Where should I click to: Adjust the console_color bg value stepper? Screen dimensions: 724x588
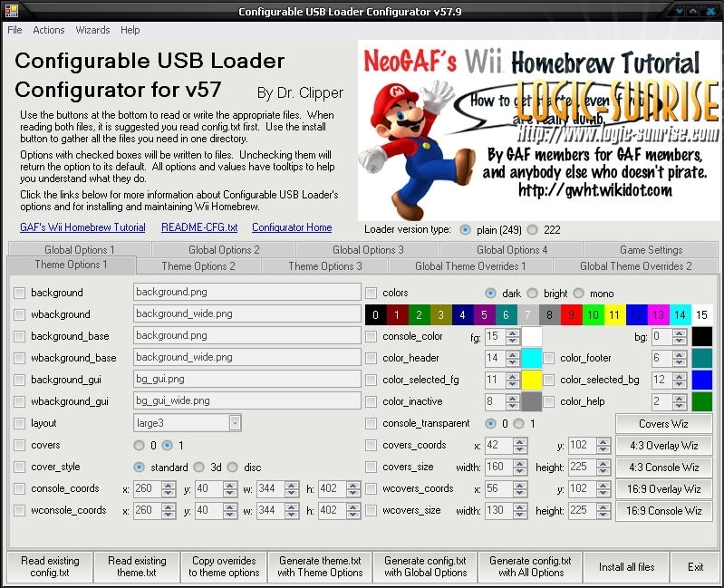coord(680,336)
